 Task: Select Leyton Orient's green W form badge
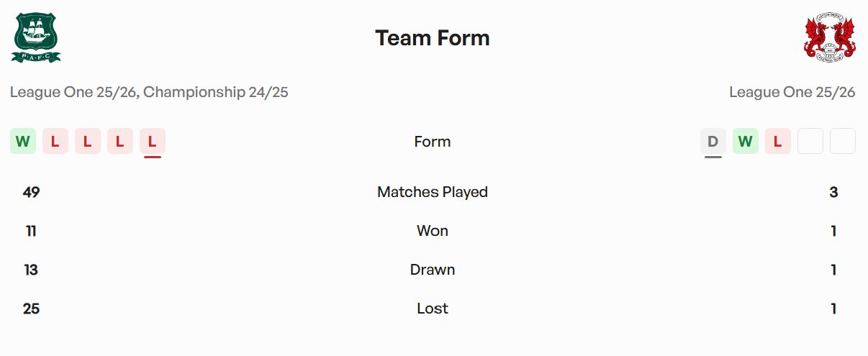(746, 142)
